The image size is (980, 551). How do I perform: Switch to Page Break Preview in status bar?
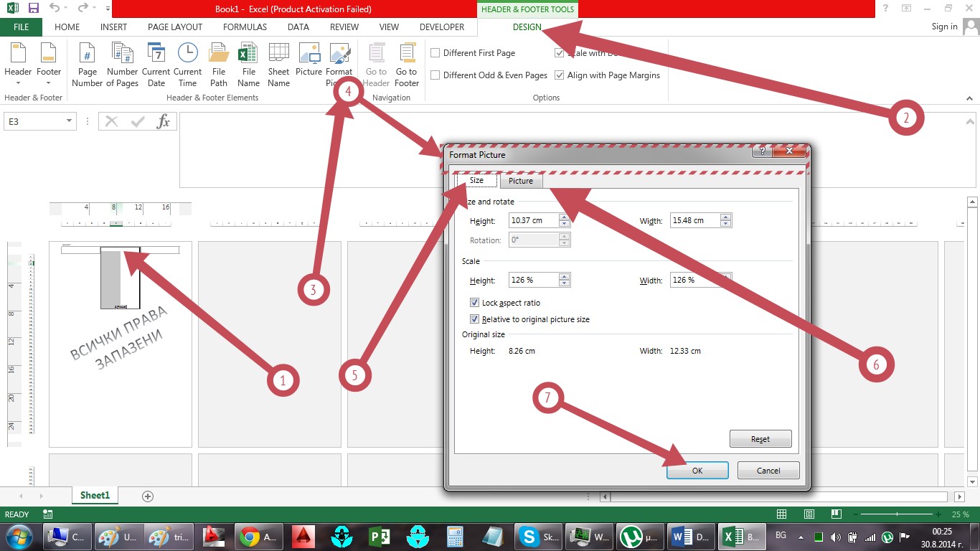[836, 514]
